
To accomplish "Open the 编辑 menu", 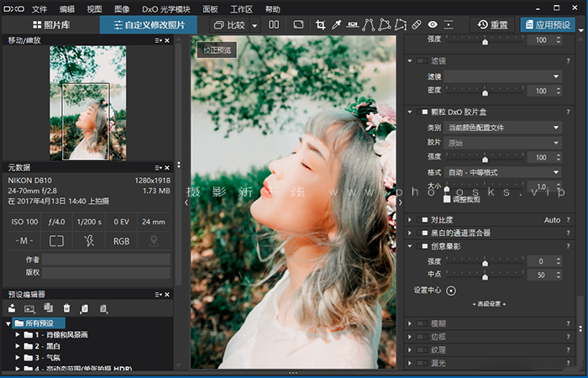I will pyautogui.click(x=66, y=9).
